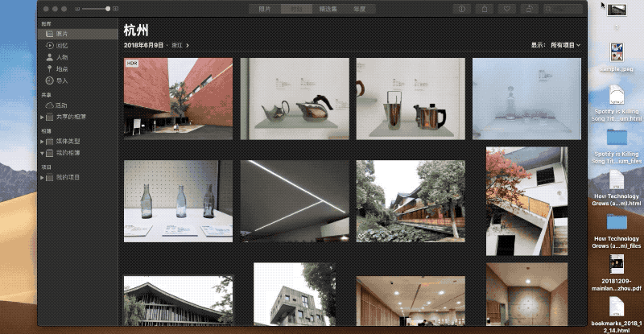Select white house with red tree photo
Screen dimensions: 644x334
pyautogui.click(x=526, y=201)
